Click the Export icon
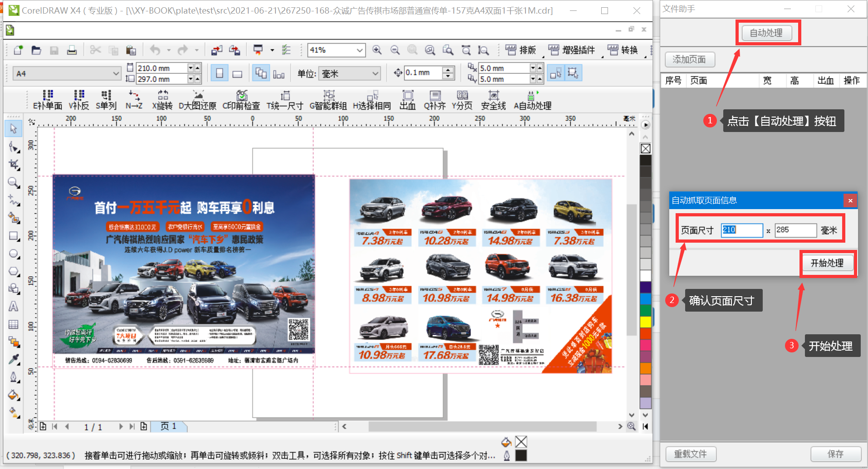The width and height of the screenshot is (868, 469). tap(235, 50)
